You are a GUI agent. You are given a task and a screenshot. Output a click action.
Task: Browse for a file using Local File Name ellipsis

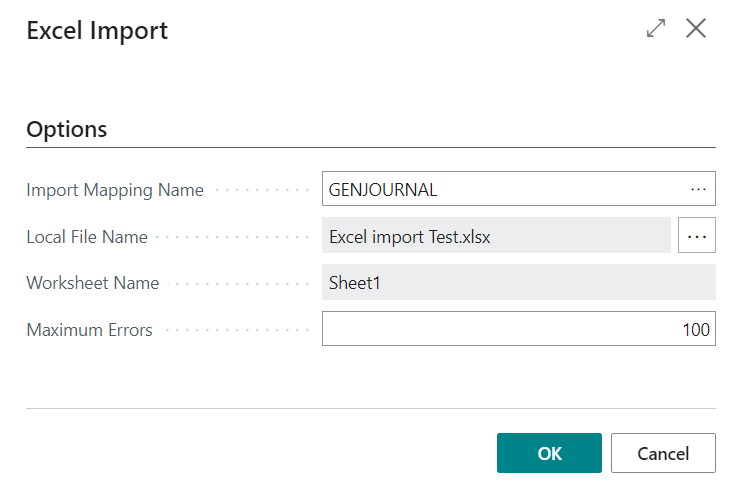(x=697, y=235)
